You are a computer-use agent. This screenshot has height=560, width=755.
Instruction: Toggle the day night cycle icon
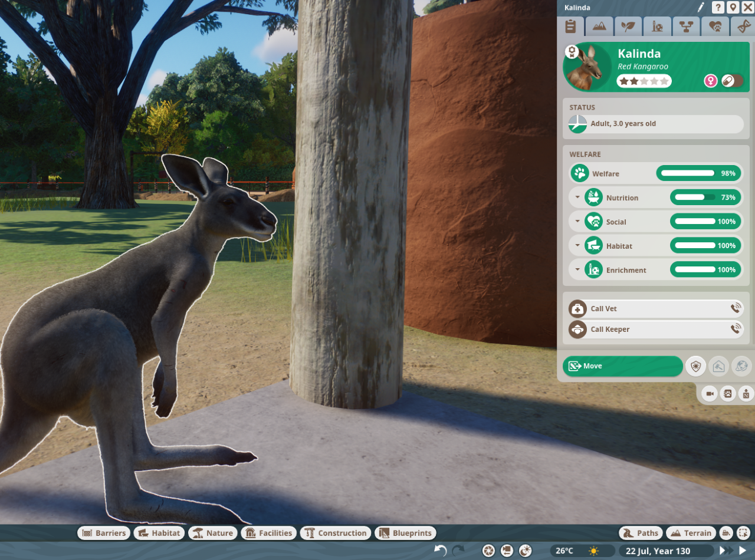pyautogui.click(x=526, y=551)
